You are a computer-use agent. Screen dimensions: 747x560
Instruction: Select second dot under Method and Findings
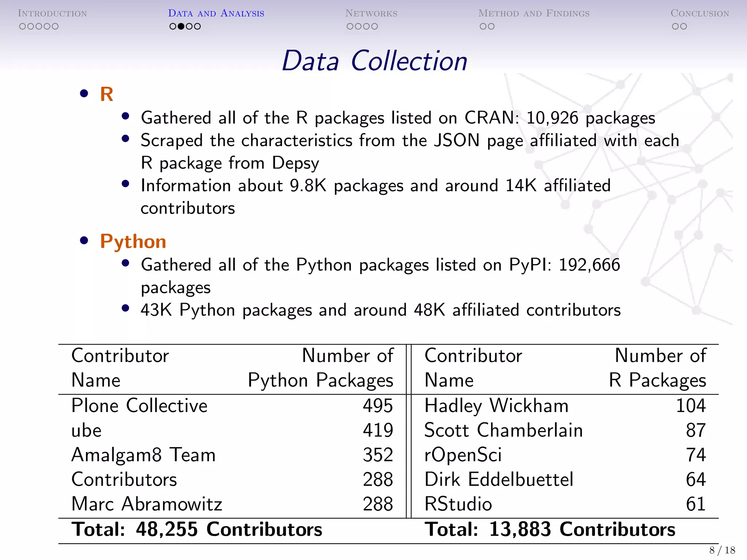(491, 26)
